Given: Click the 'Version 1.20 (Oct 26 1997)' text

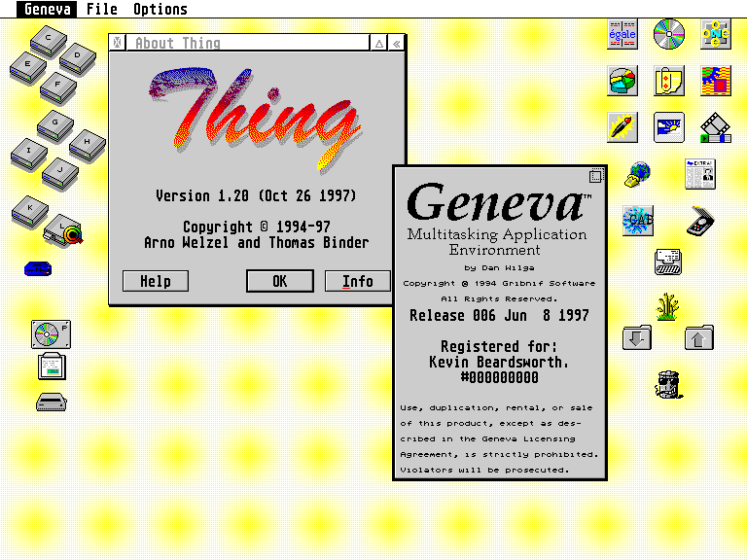Looking at the screenshot, I should 256,195.
